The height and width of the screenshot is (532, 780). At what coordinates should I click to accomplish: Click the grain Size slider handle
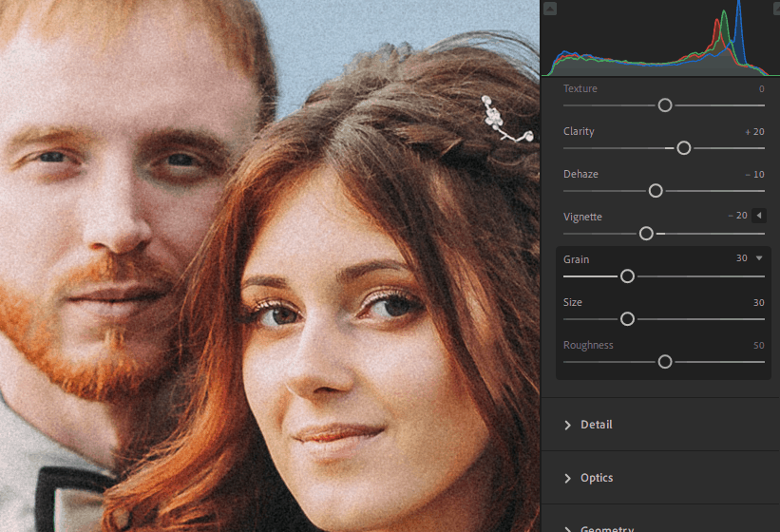[x=627, y=318]
